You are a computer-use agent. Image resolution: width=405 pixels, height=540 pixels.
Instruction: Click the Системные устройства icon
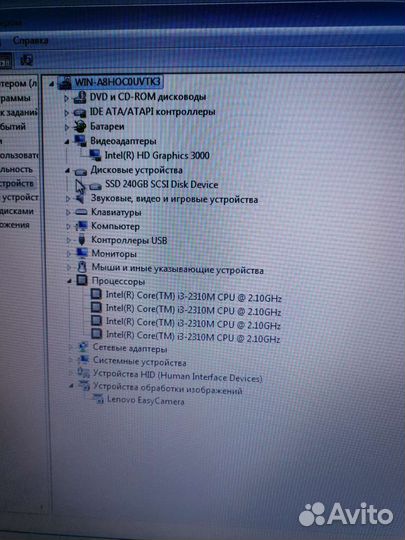(83, 360)
